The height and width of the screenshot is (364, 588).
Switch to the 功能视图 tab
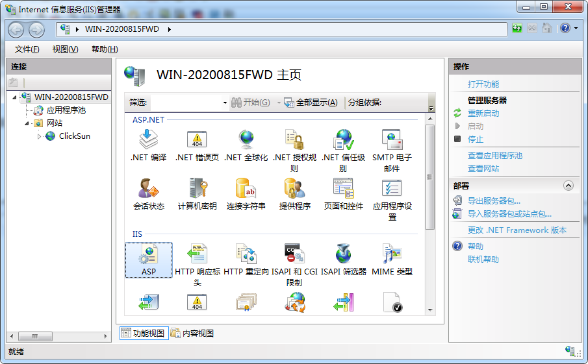coord(144,333)
